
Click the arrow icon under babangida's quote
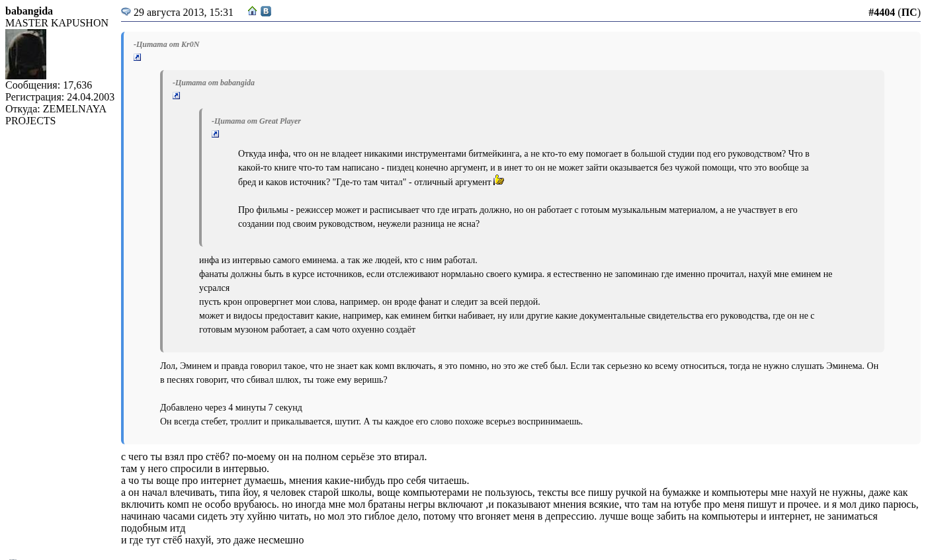pos(177,96)
